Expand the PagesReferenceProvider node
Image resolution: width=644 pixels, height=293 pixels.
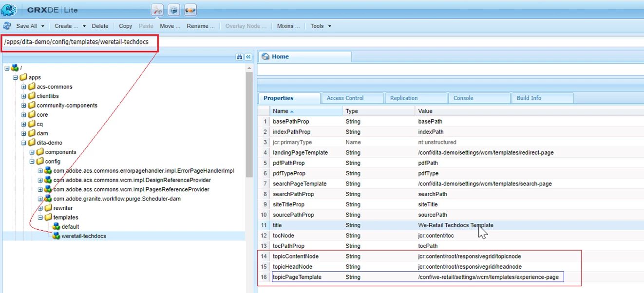[40, 189]
